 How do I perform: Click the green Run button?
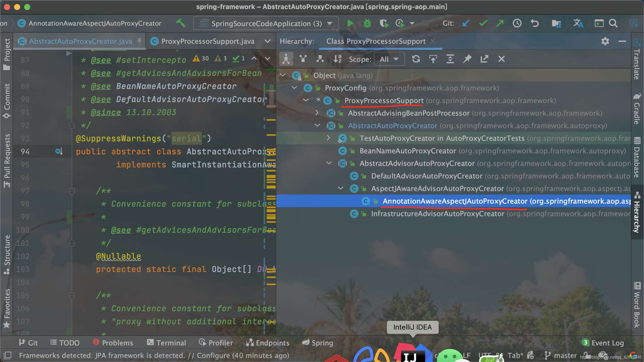point(350,23)
